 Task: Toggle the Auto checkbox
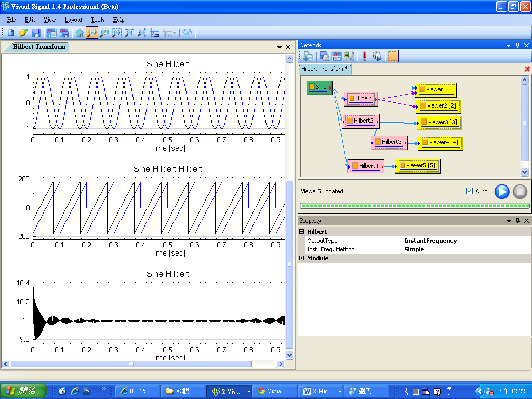[470, 191]
